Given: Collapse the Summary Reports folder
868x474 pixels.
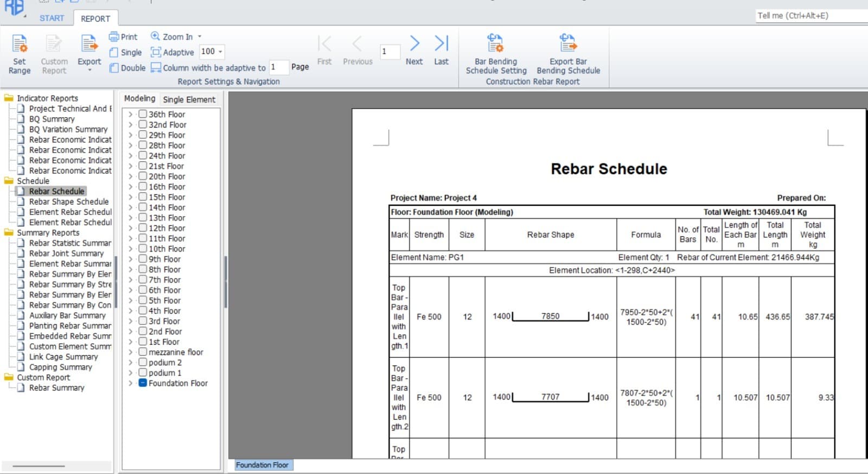Looking at the screenshot, I should click(9, 232).
